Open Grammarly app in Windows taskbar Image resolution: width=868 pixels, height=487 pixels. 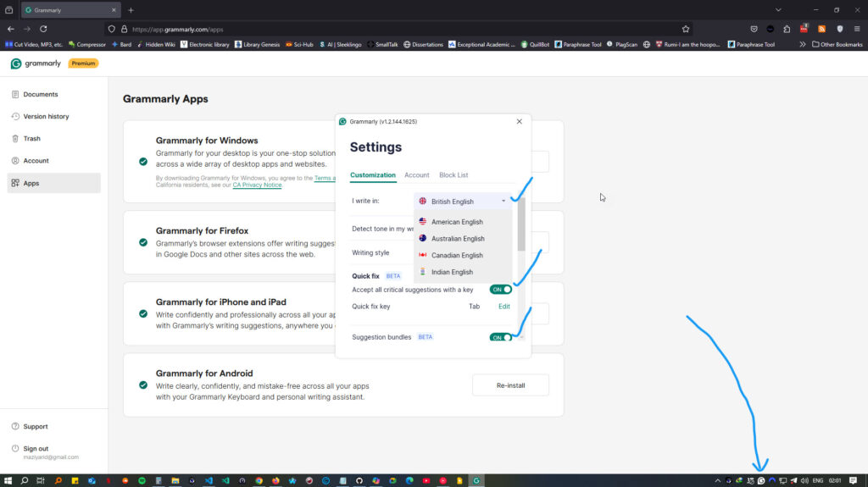click(x=476, y=480)
